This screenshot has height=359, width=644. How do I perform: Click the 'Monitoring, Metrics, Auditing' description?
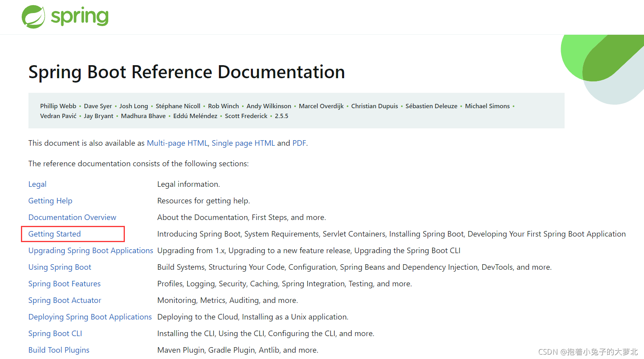(228, 301)
